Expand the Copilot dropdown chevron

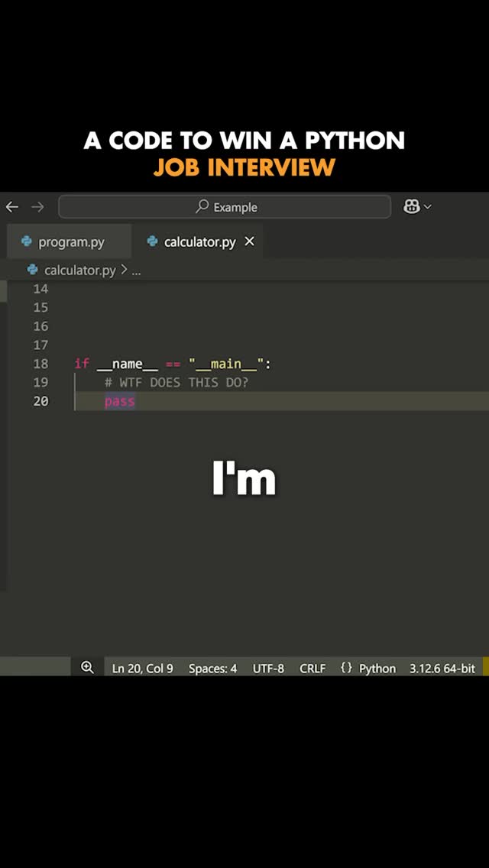pyautogui.click(x=428, y=207)
